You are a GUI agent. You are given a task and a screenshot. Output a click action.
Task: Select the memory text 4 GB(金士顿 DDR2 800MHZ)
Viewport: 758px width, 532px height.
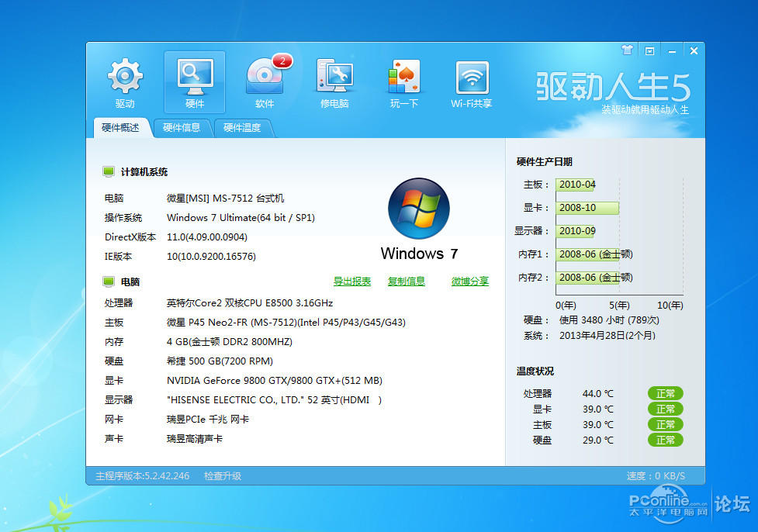(x=230, y=342)
